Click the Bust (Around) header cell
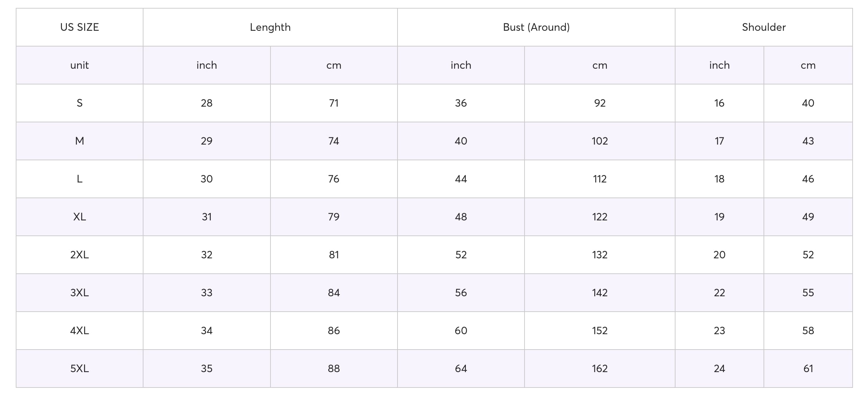Viewport: 868px width, 395px height. (536, 27)
